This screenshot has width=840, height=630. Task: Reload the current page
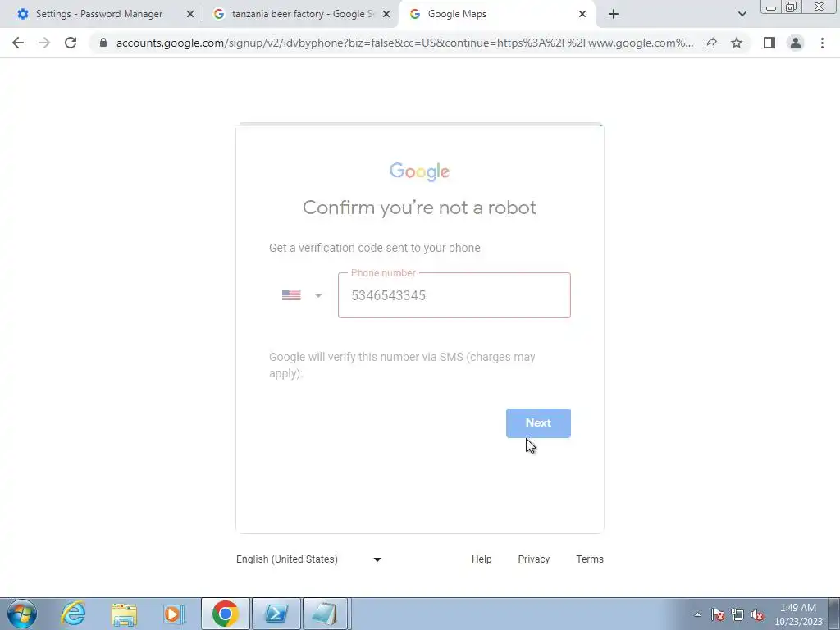tap(71, 43)
